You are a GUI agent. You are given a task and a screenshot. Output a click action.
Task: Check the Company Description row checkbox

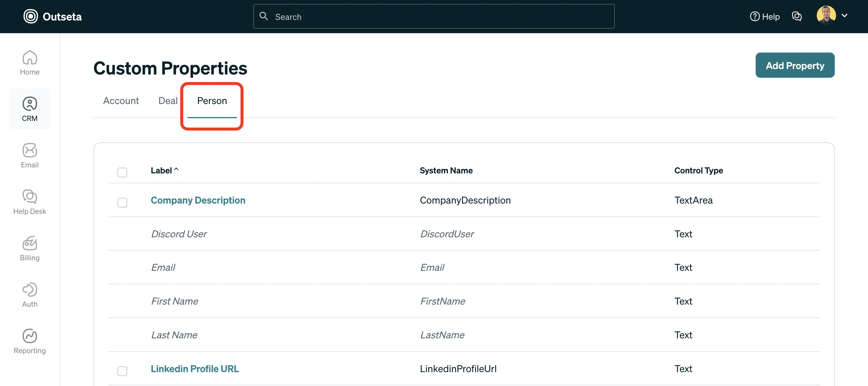point(122,203)
